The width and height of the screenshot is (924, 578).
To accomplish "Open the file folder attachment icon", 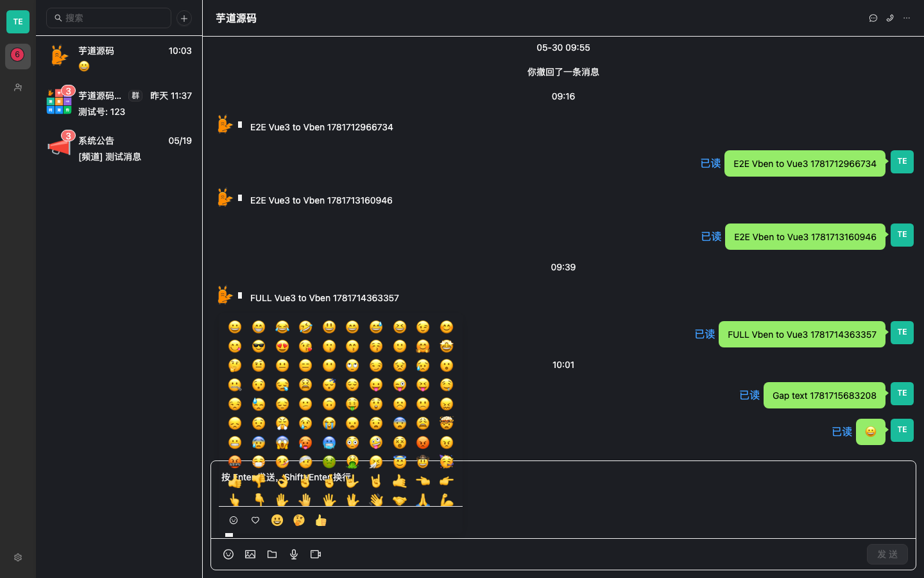I will point(272,554).
